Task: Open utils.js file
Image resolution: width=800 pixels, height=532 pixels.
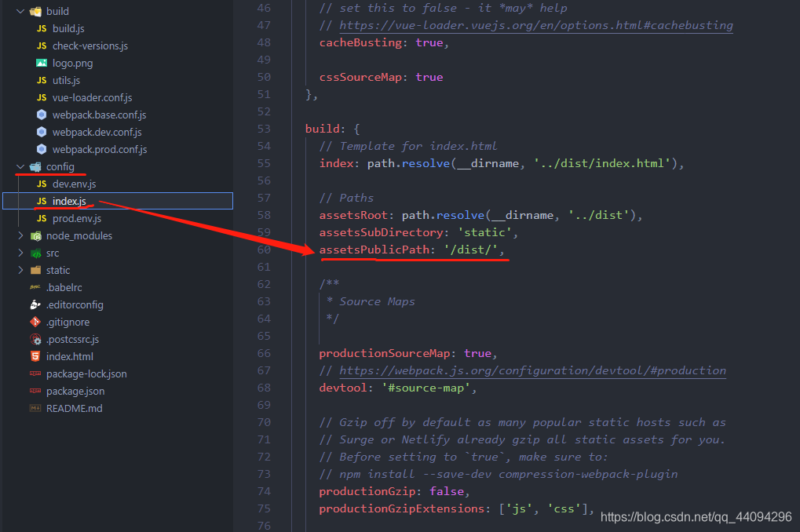Action: tap(66, 81)
